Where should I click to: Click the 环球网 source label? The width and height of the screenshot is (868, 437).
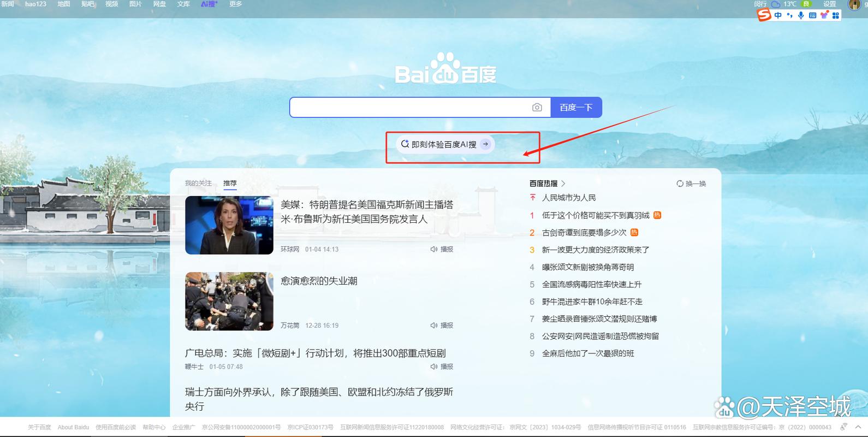click(x=290, y=249)
